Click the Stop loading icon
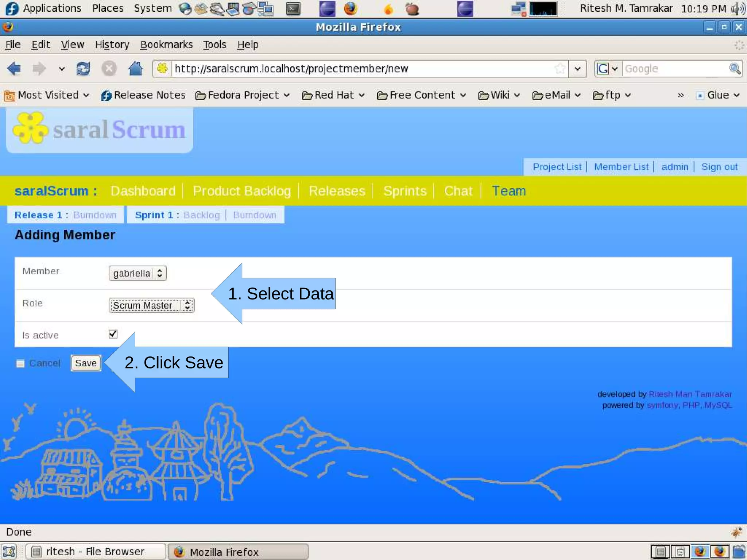Viewport: 747px width, 560px height. tap(109, 69)
